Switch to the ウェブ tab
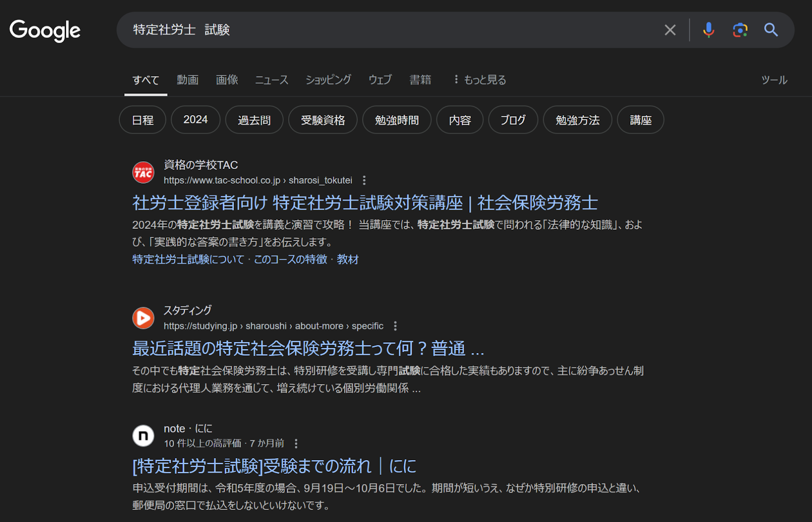This screenshot has height=522, width=812. coord(380,80)
